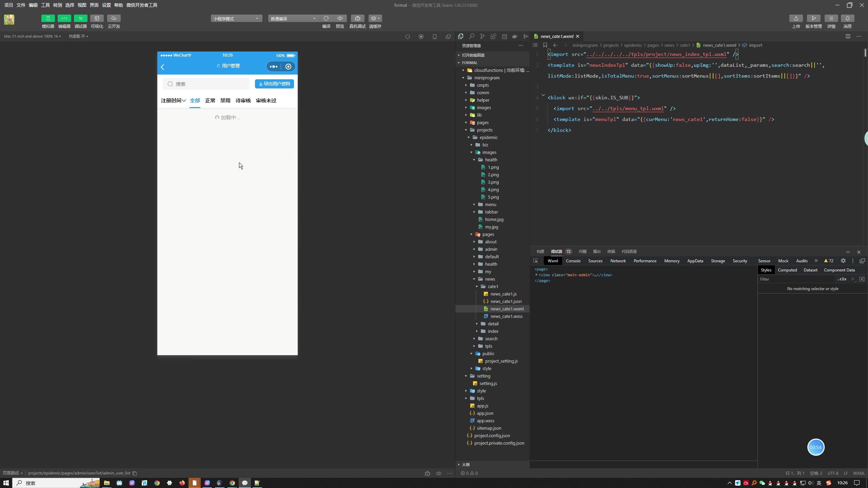Select the 全部 tab in user list
868x488 pixels.
tap(195, 100)
